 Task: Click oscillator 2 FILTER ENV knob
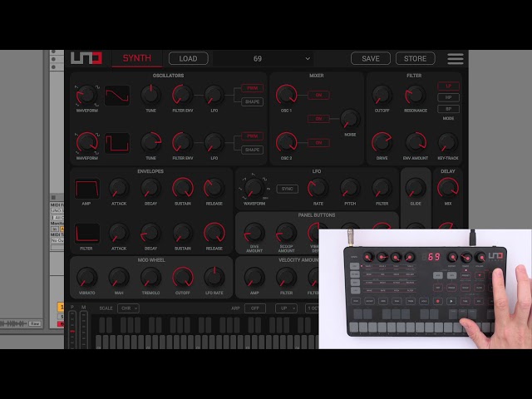pos(183,142)
